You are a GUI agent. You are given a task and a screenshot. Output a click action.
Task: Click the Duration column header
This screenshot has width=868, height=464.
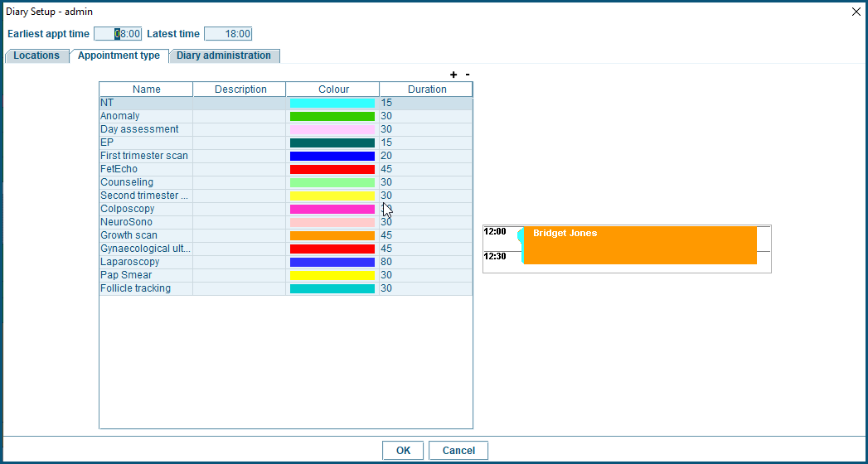click(x=426, y=89)
